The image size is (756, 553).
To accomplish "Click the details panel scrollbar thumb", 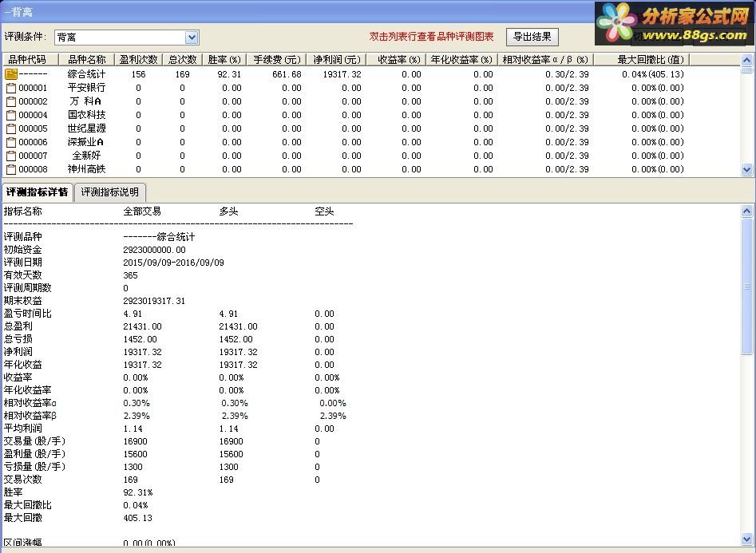I will (x=746, y=286).
